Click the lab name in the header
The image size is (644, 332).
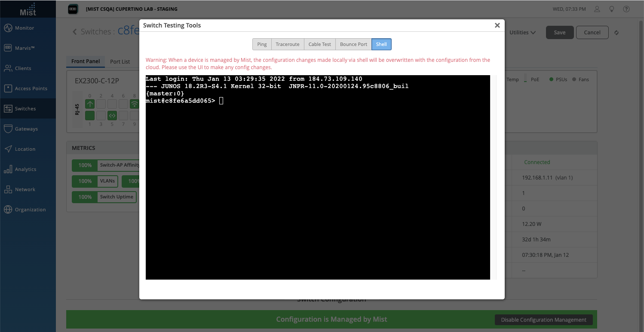(132, 9)
